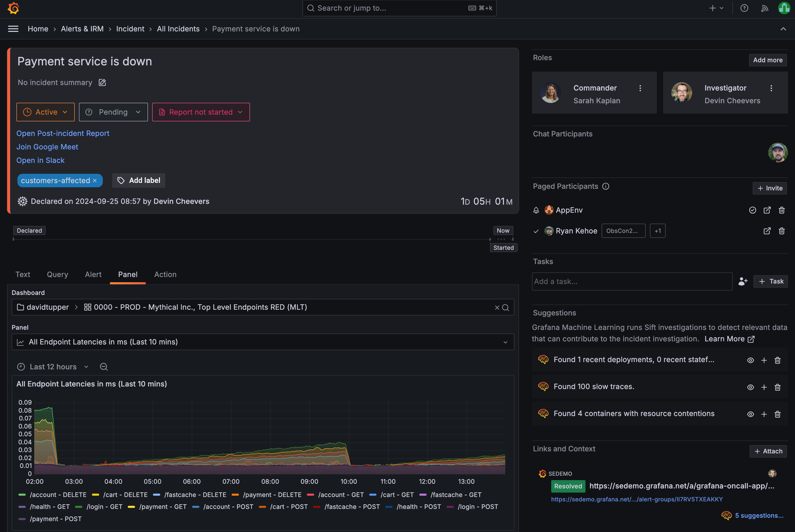The image size is (795, 532).
Task: Preview the recent deployments suggestion with eye icon
Action: coord(751,360)
